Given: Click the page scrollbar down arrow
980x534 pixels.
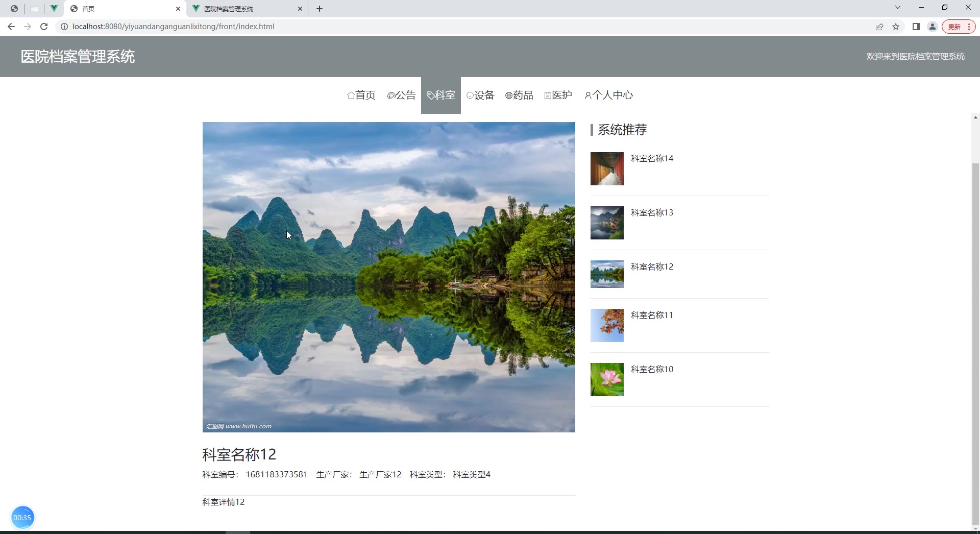Looking at the screenshot, I should (975, 528).
